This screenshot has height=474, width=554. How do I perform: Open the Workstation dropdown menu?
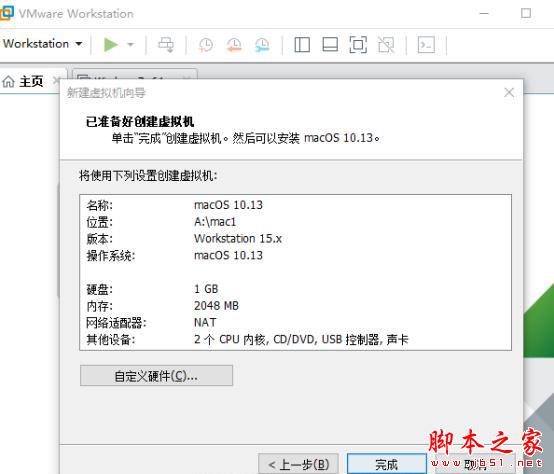point(42,44)
